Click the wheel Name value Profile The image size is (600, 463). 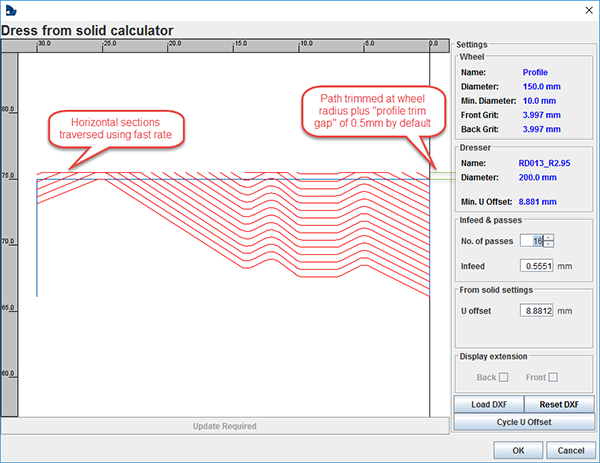pos(534,72)
